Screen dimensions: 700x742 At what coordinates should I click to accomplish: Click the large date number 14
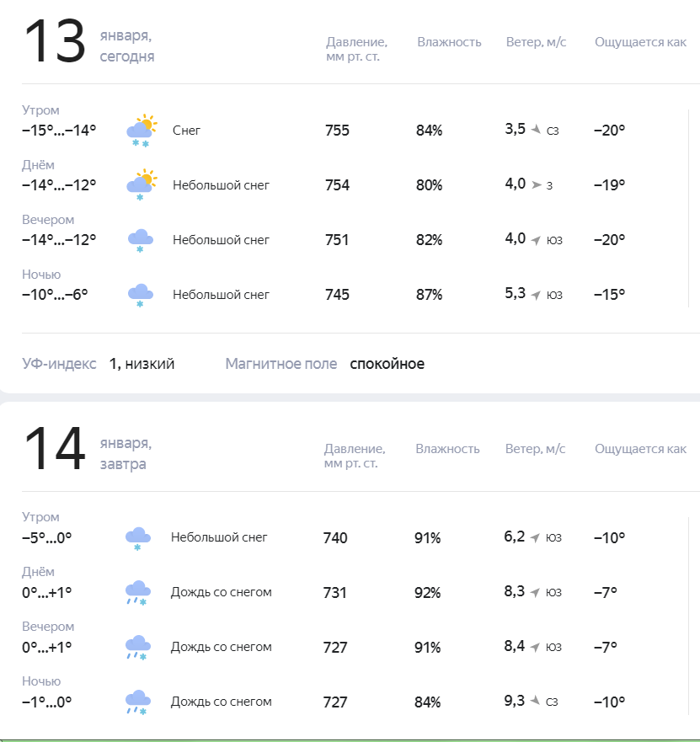[55, 450]
